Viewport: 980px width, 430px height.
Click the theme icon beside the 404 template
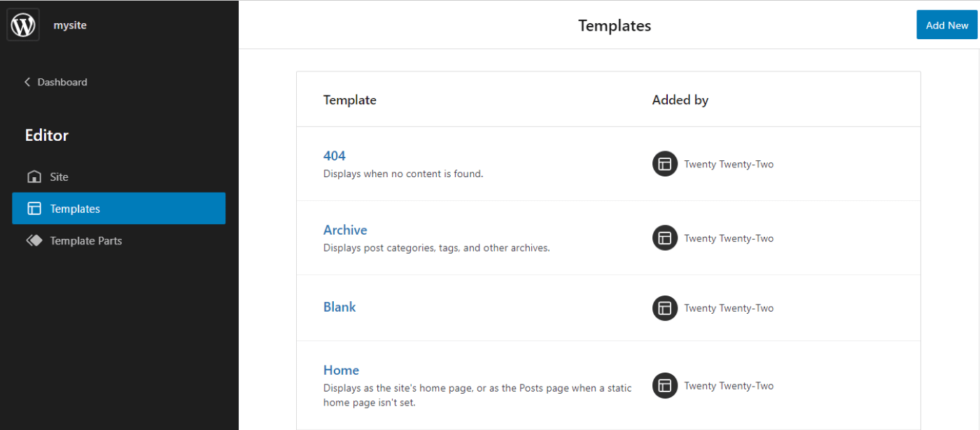coord(664,163)
